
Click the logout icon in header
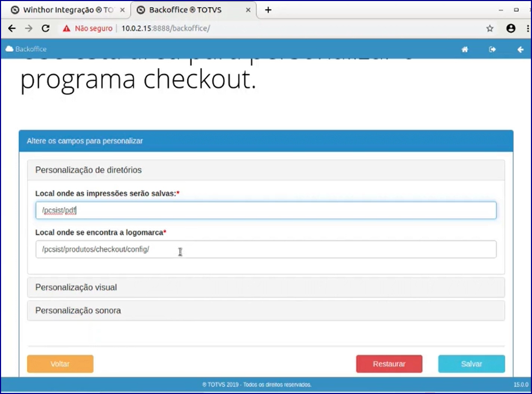pos(493,49)
